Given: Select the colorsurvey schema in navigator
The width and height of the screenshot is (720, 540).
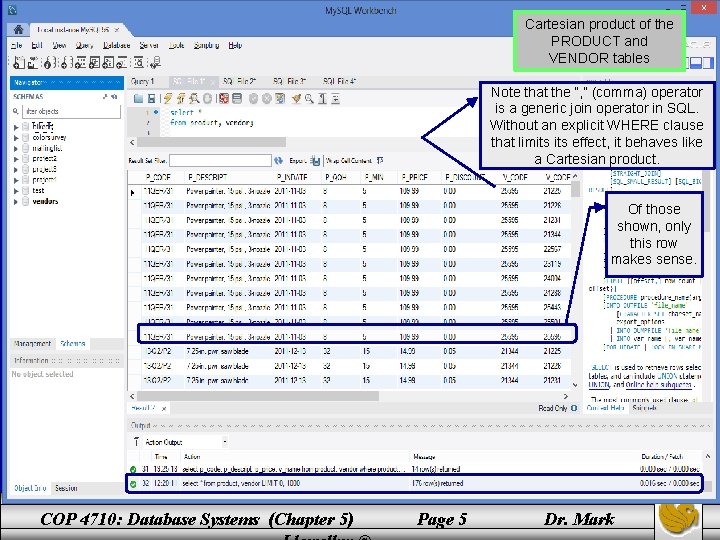Looking at the screenshot, I should (49, 137).
